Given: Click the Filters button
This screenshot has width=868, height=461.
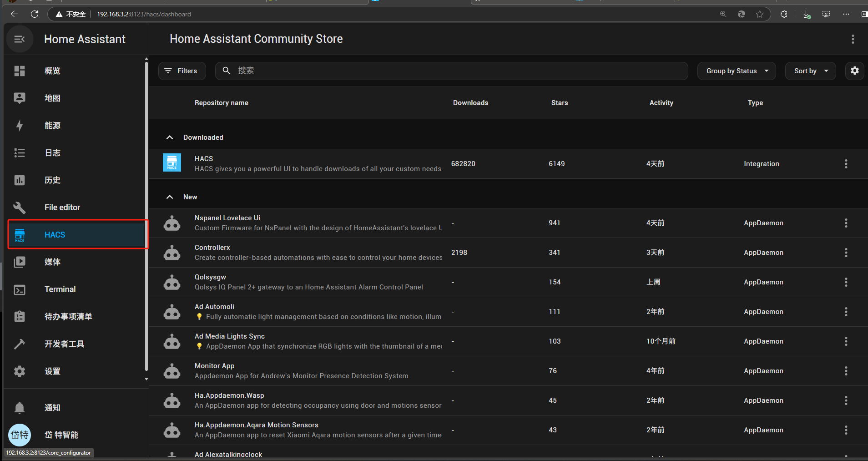Looking at the screenshot, I should click(x=182, y=71).
